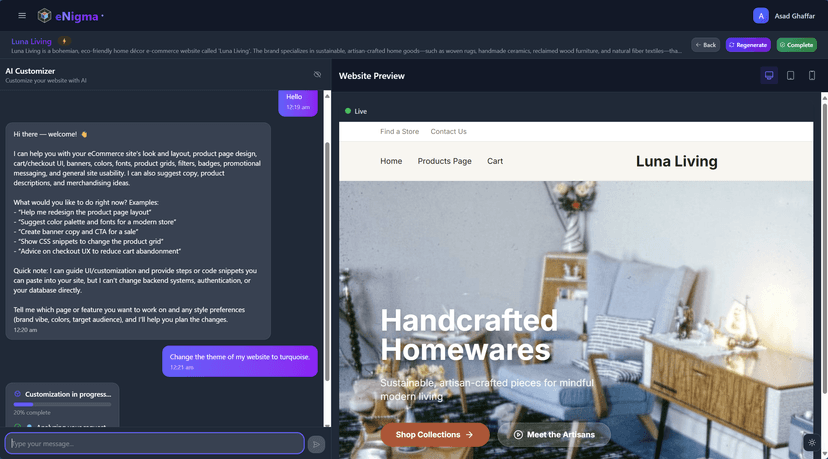
Task: Select the desktop preview mode icon
Action: pos(769,75)
